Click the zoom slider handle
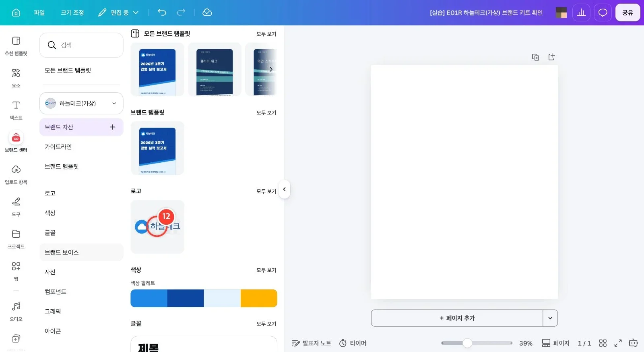644x352 pixels. (467, 343)
